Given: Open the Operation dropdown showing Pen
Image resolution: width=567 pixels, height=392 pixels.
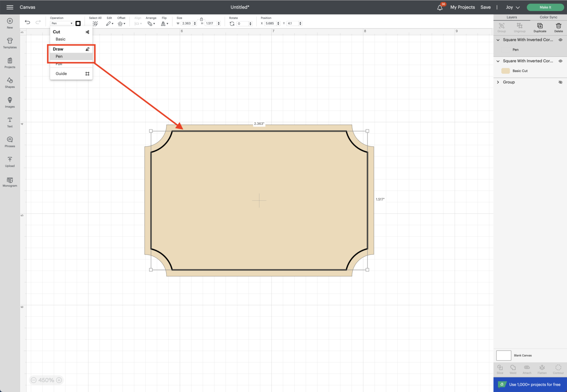Looking at the screenshot, I should tap(62, 23).
